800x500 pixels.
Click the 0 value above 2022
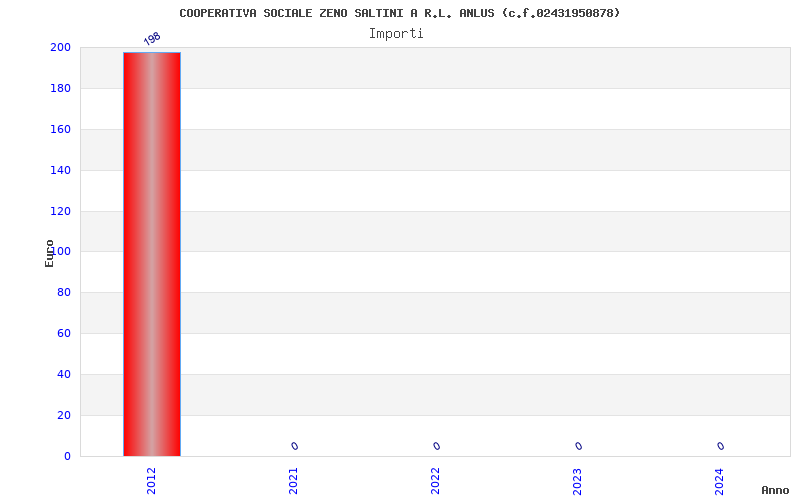click(x=436, y=446)
